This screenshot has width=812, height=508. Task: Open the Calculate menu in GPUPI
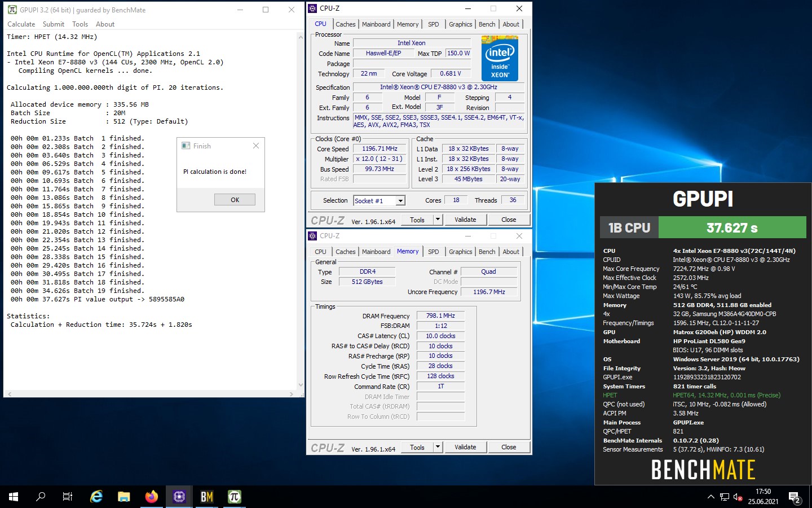point(21,24)
